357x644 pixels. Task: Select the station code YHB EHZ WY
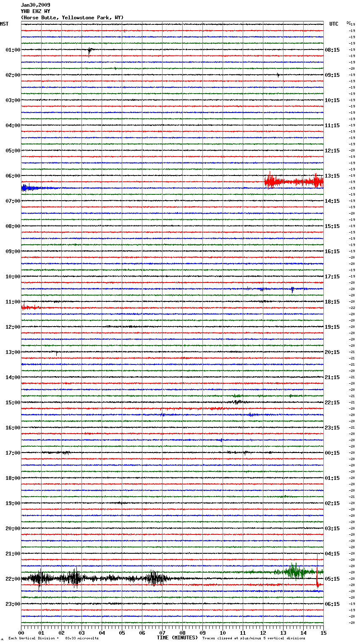(35, 11)
